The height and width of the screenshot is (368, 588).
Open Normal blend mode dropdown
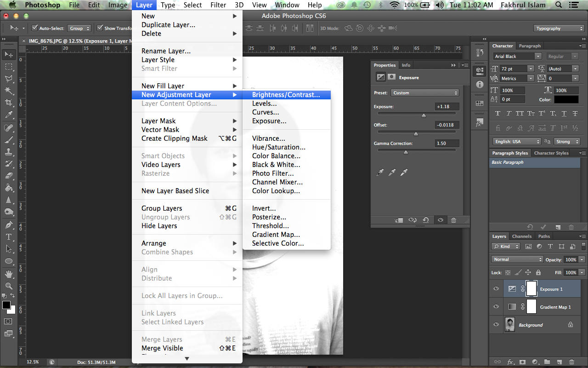click(x=517, y=259)
